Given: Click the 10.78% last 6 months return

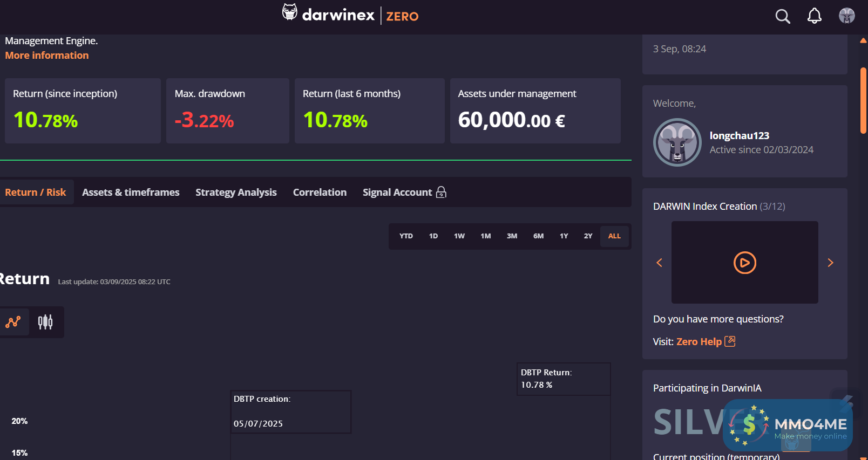Looking at the screenshot, I should click(335, 120).
